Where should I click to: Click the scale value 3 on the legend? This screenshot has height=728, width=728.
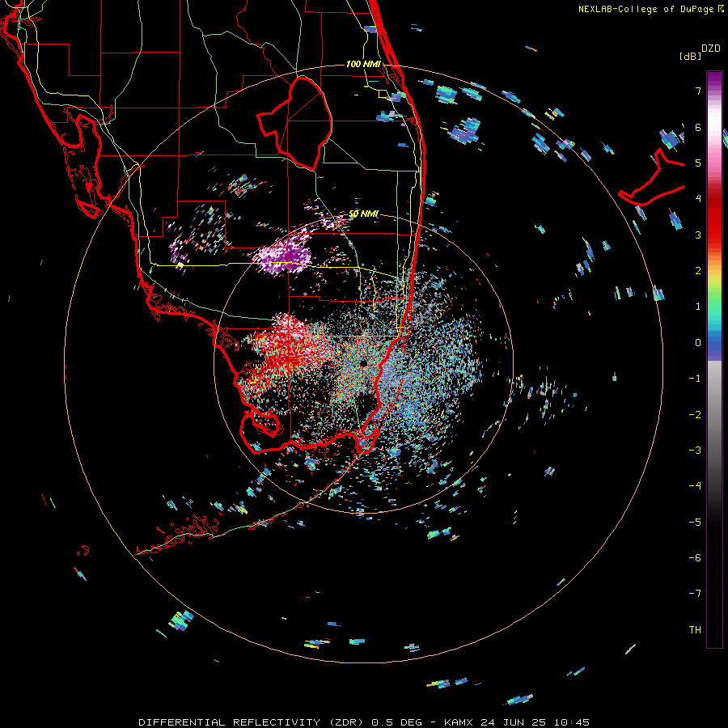pyautogui.click(x=698, y=235)
